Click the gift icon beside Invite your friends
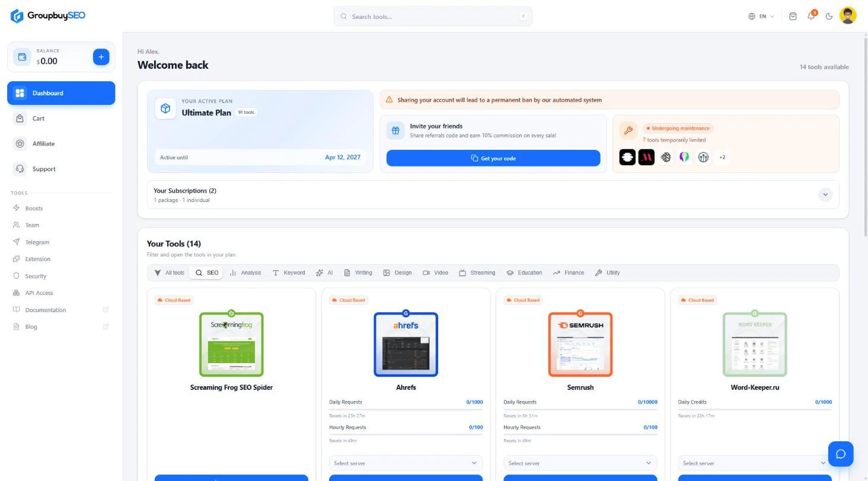The height and width of the screenshot is (481, 868). (395, 130)
